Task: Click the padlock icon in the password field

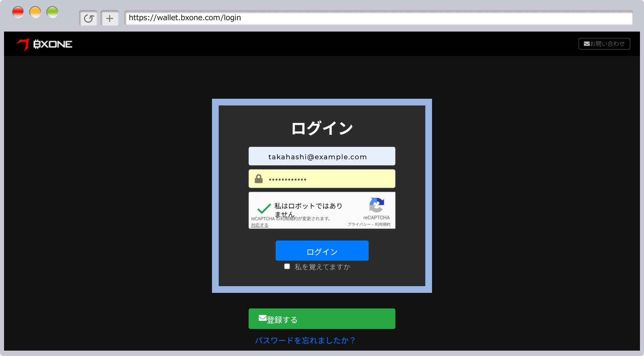Action: (258, 178)
